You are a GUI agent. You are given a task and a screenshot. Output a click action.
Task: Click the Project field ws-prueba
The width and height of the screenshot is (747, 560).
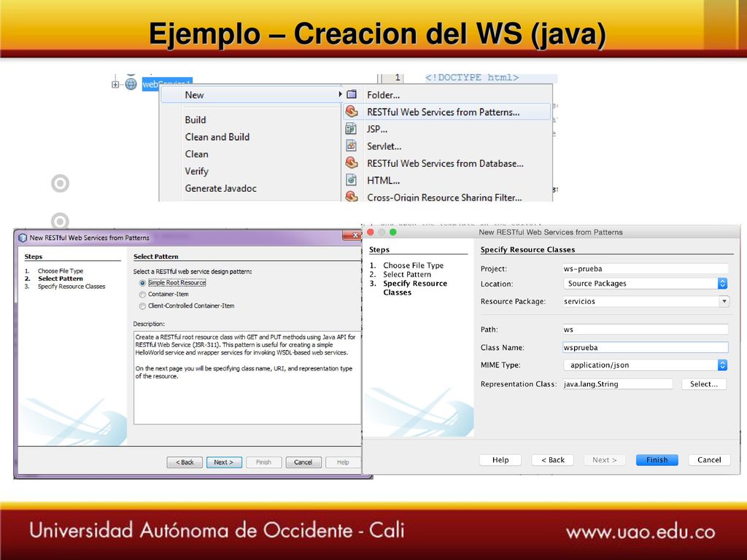[x=645, y=268]
